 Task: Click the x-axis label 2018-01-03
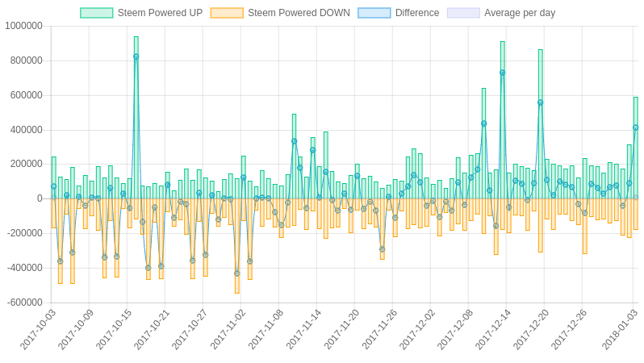tap(620, 329)
